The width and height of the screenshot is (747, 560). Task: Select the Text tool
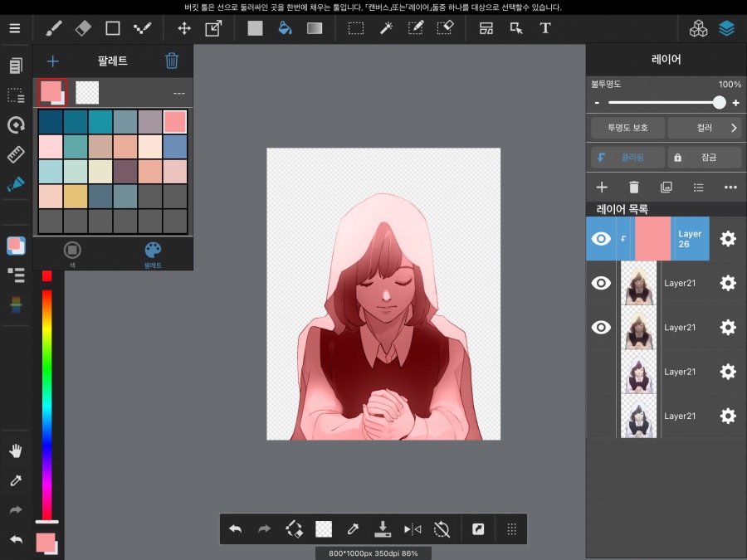[x=545, y=27]
